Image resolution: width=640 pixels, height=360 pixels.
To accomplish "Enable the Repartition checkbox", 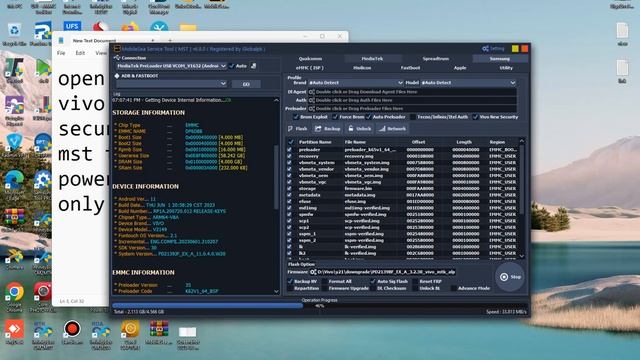I will 290,288.
